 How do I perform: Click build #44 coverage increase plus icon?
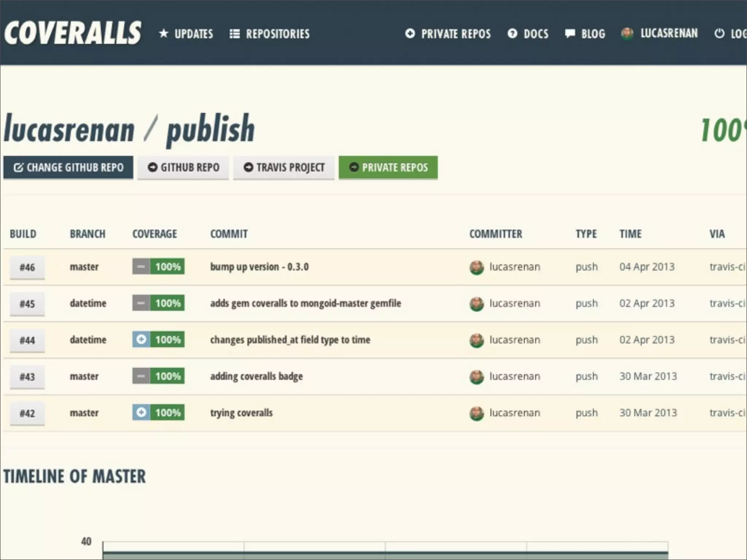click(x=141, y=339)
